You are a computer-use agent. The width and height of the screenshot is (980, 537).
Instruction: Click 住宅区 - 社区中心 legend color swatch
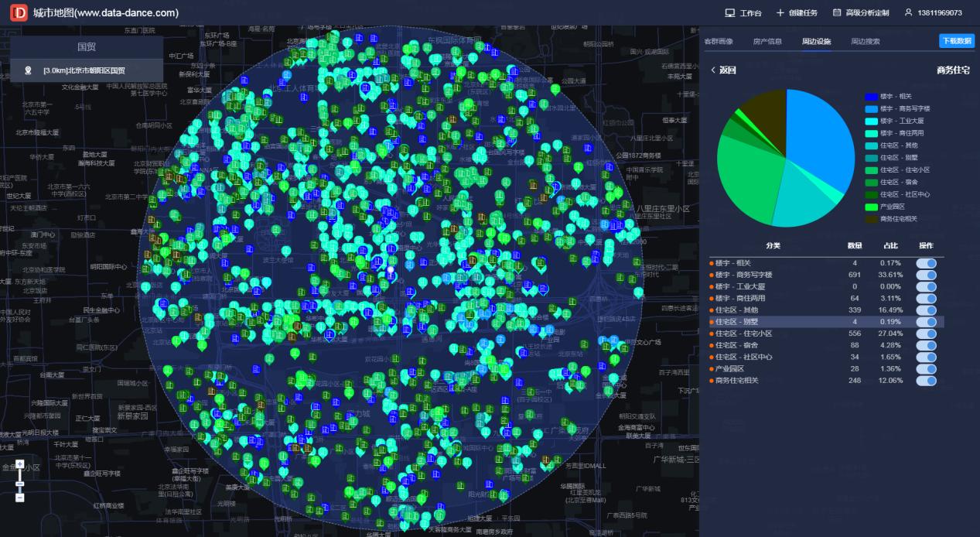tap(871, 194)
